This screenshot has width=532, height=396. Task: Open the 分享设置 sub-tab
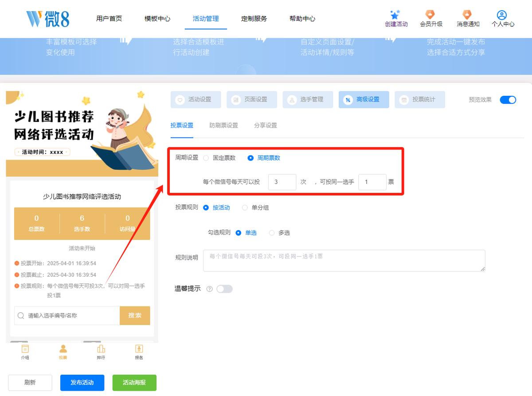(266, 125)
